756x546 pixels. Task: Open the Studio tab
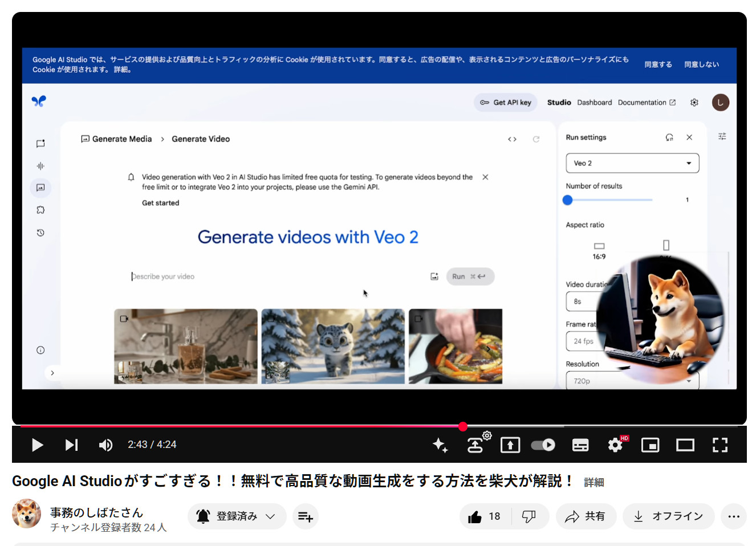pyautogui.click(x=559, y=103)
